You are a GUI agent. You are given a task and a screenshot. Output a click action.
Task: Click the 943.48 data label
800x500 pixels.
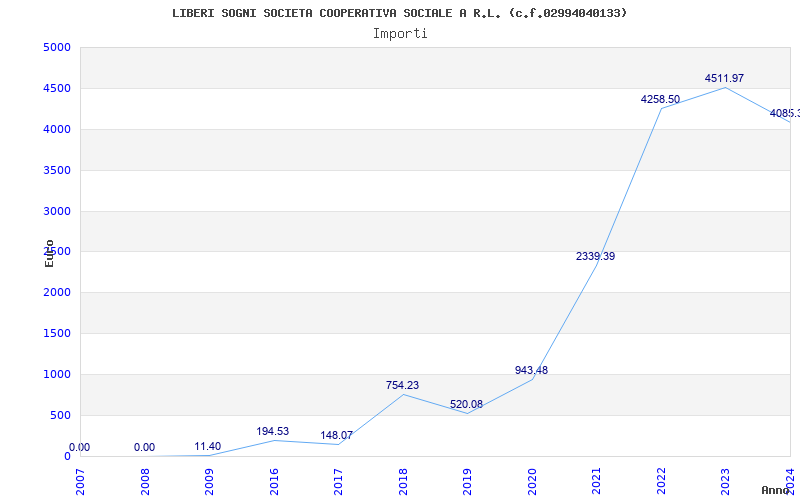[531, 370]
